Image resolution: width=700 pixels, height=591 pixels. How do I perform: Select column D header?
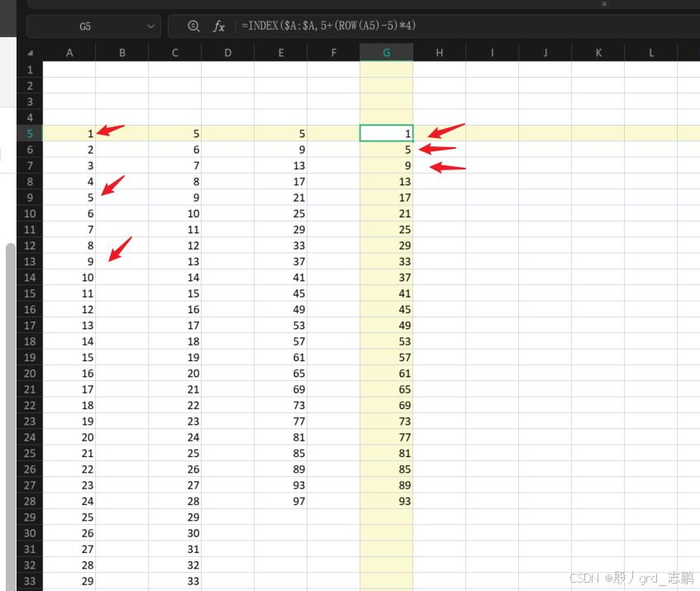tap(227, 53)
